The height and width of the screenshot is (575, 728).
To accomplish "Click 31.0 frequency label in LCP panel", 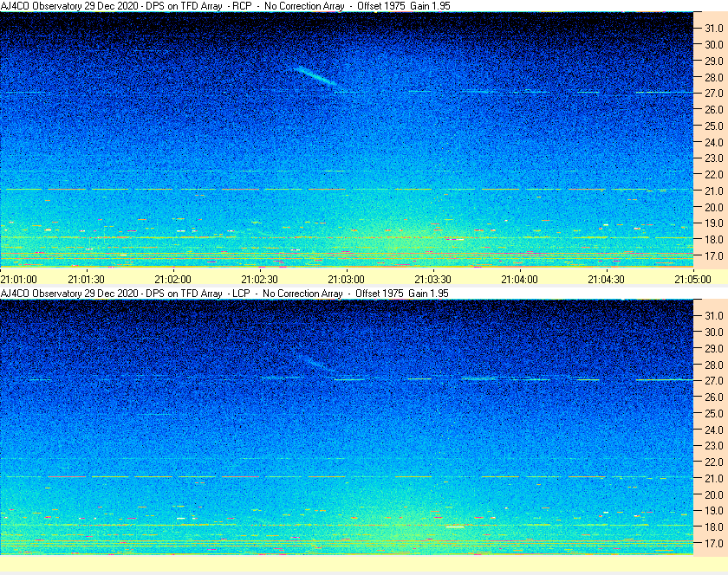I will pyautogui.click(x=714, y=315).
